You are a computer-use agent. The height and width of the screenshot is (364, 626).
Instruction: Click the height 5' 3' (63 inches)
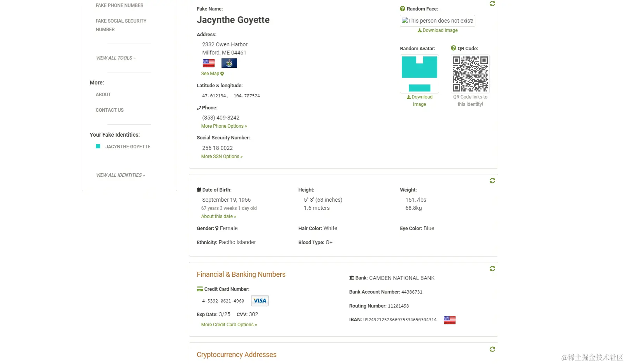(x=323, y=200)
